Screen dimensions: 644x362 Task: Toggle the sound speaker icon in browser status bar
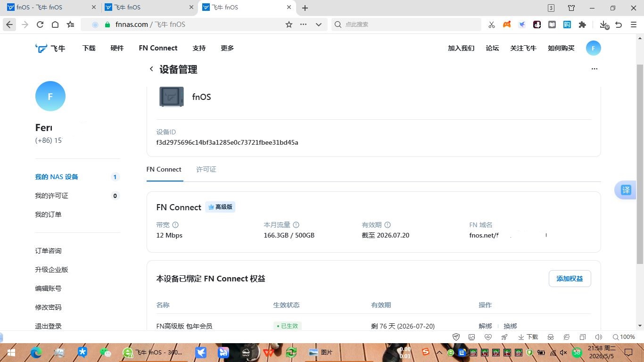coord(599,337)
